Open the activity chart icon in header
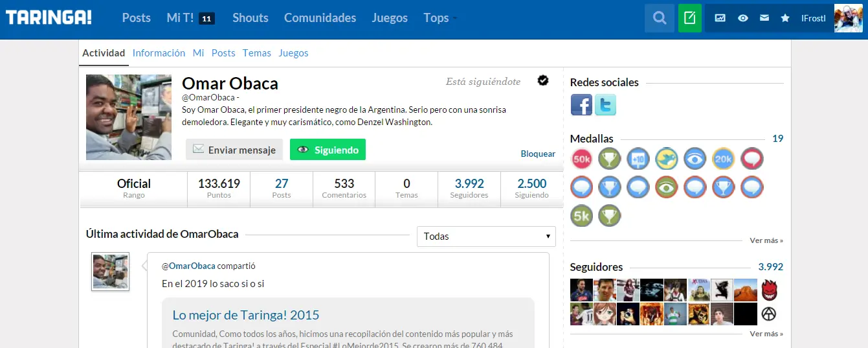Viewport: 868px width, 348px height. coord(720,18)
